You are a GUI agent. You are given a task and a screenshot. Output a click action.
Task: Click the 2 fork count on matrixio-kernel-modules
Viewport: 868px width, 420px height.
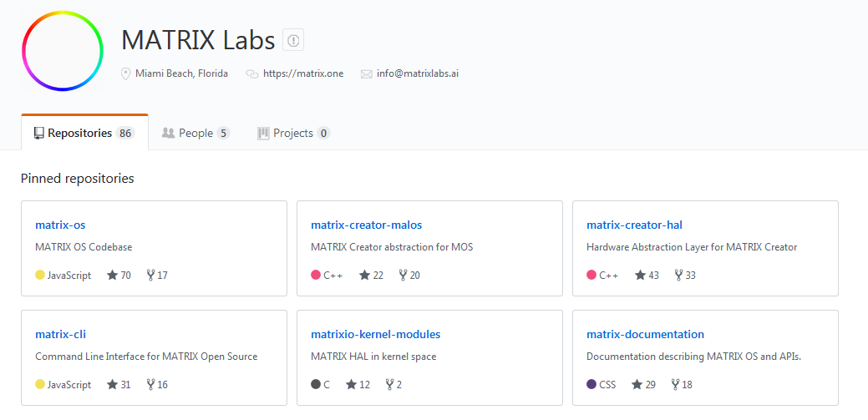[x=399, y=385]
